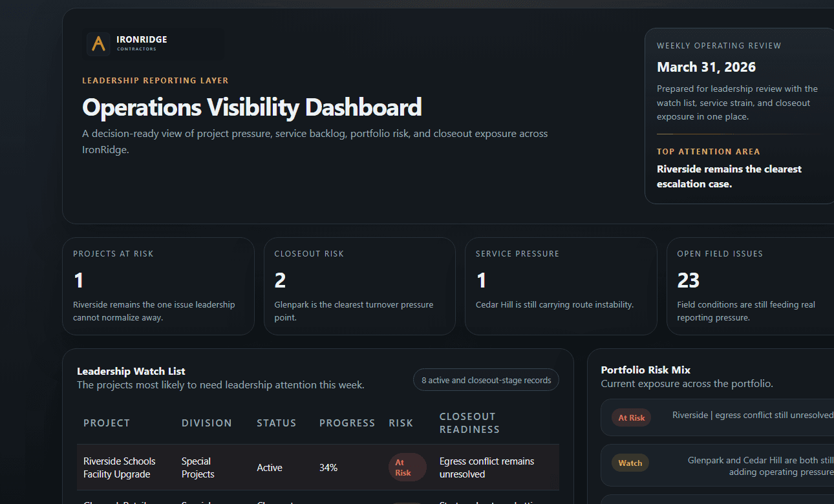Click the 8 active and closeout-stage records pill
The height and width of the screenshot is (504, 834).
486,379
